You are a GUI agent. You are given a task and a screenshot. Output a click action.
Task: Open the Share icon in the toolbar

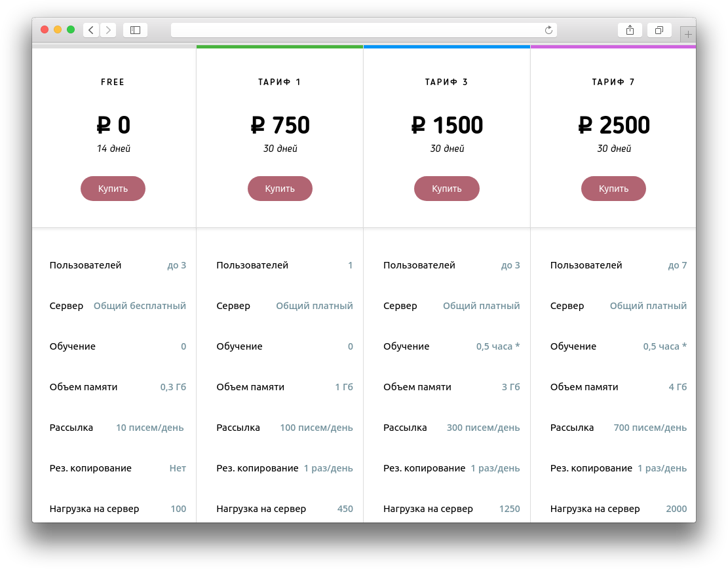[630, 30]
